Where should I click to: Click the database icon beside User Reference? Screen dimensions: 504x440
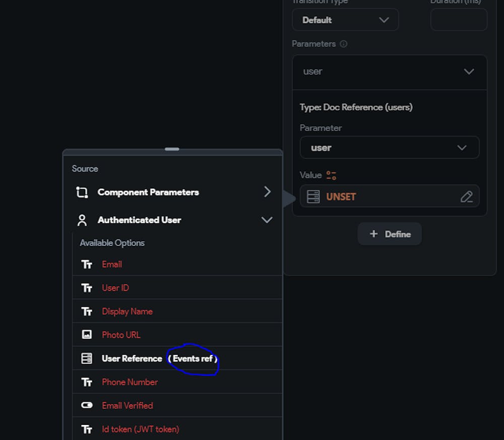tap(87, 358)
